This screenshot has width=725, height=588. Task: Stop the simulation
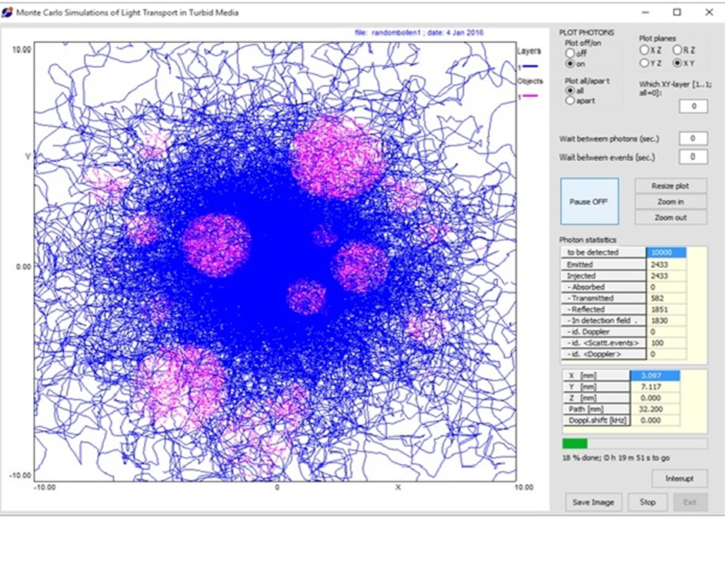tap(647, 503)
